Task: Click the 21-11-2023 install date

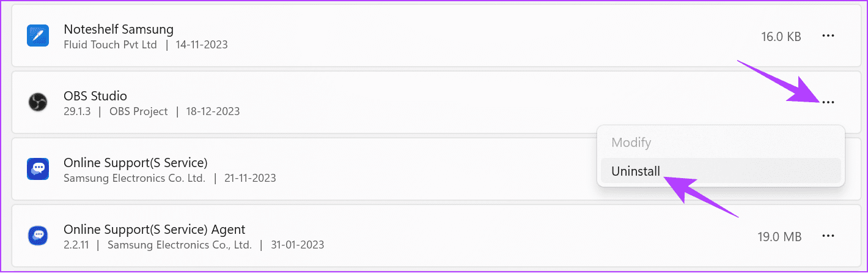Action: [249, 178]
